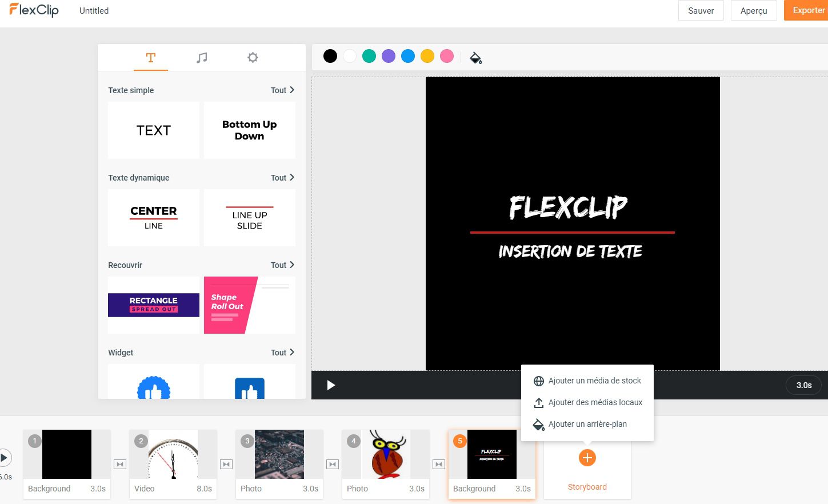Switch to the Music tab
This screenshot has width=828, height=504.
[x=202, y=58]
